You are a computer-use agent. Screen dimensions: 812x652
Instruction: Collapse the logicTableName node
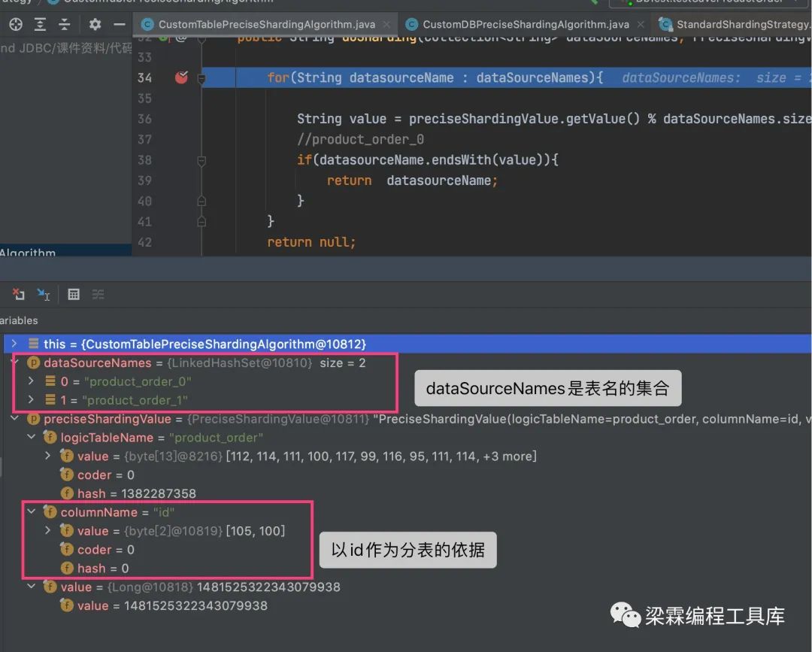coord(31,437)
